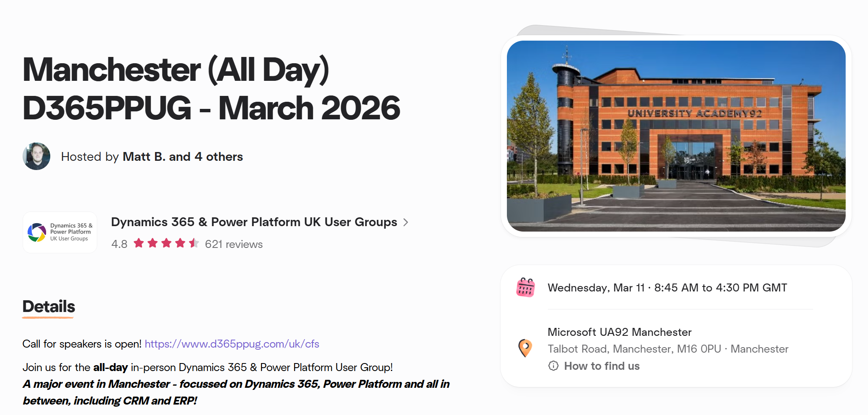The width and height of the screenshot is (868, 415).
Task: Click the How to find us link
Action: click(x=602, y=366)
